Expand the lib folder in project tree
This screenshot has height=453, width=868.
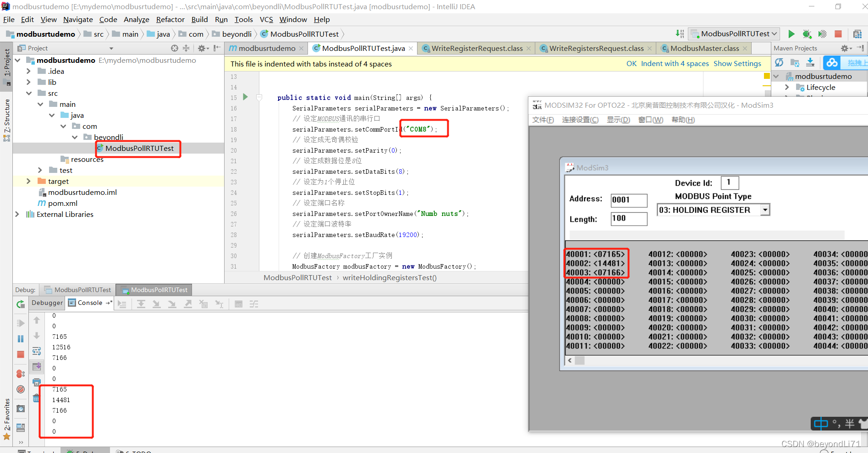click(x=28, y=82)
